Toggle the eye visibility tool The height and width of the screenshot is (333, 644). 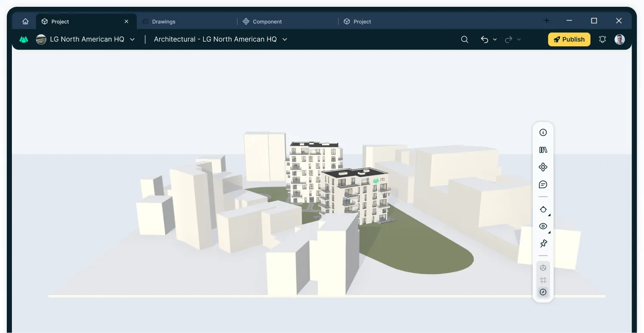(543, 226)
